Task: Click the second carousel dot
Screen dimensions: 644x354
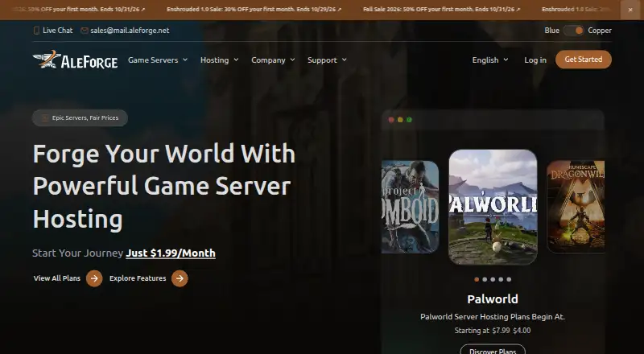Action: 485,279
